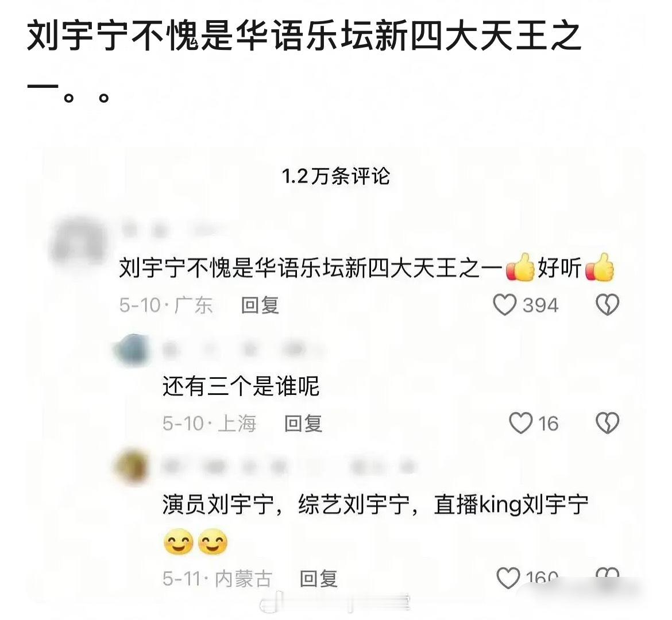Tap the 演员刘宇宁，综艺刘宇宁 comment text

376,523
